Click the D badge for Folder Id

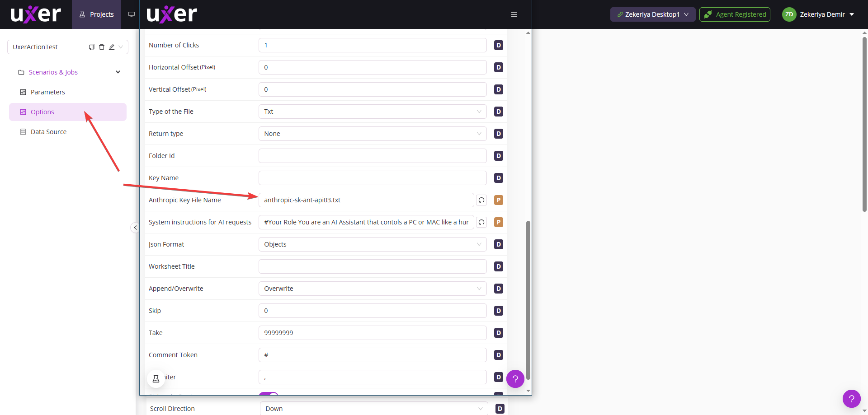click(x=499, y=156)
